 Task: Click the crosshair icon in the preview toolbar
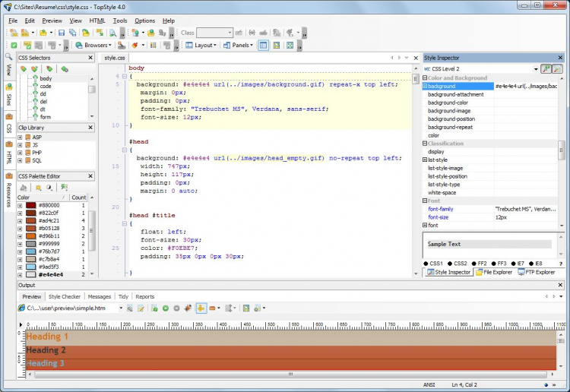point(201,308)
